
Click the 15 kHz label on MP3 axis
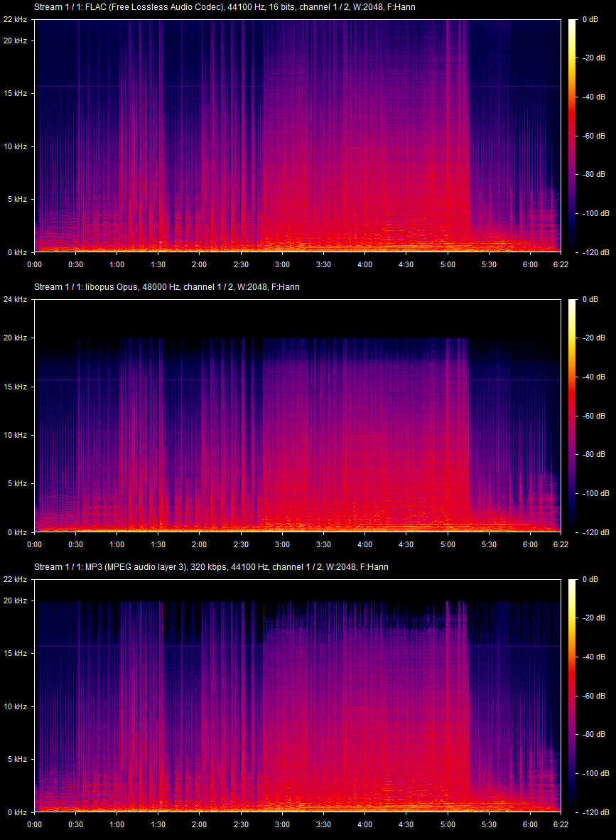pos(15,653)
